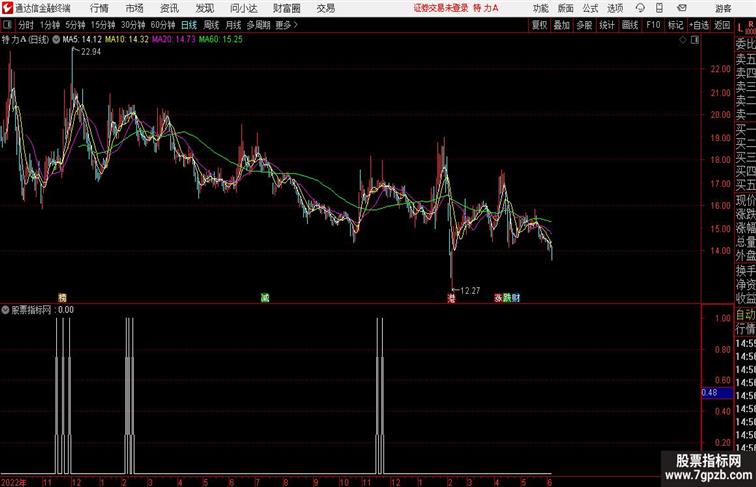Switch to 1分钟 period
The height and width of the screenshot is (487, 756).
click(x=50, y=25)
